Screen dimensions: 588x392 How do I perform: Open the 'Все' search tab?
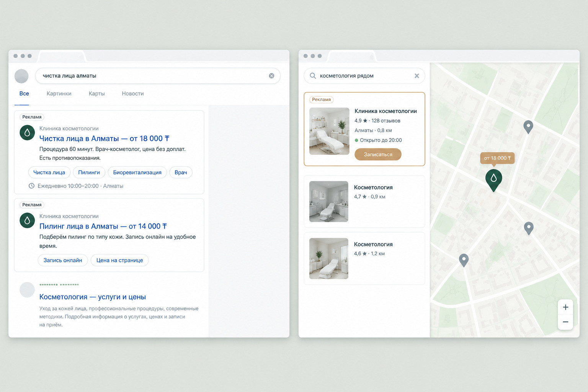pos(24,94)
